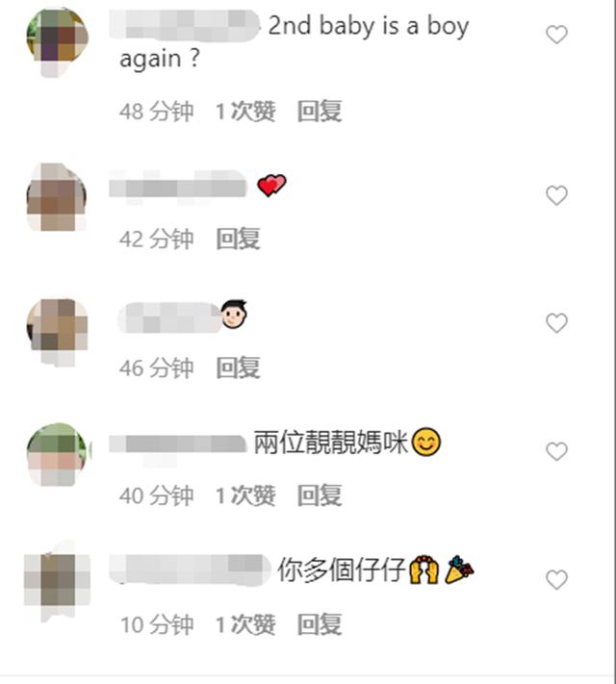616x684 pixels.
Task: Open avatar of the 你多個仔仔 commenter
Action: coord(57,580)
